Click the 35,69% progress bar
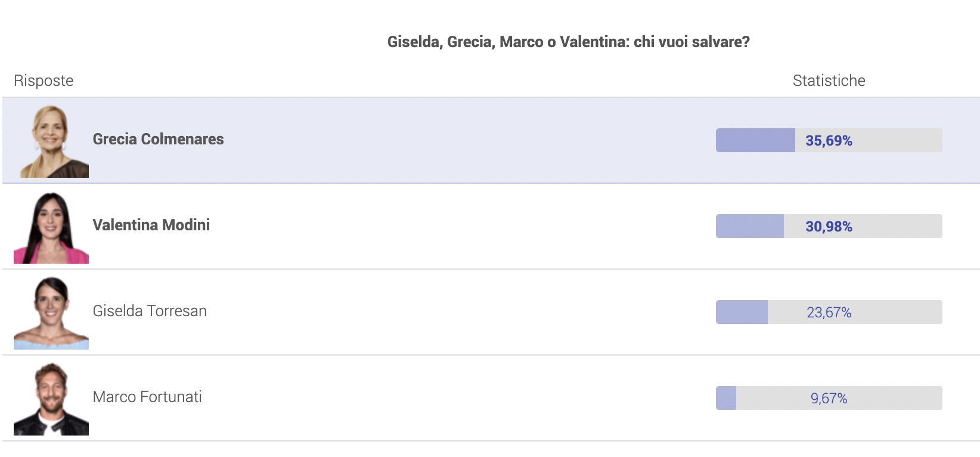 pyautogui.click(x=829, y=140)
